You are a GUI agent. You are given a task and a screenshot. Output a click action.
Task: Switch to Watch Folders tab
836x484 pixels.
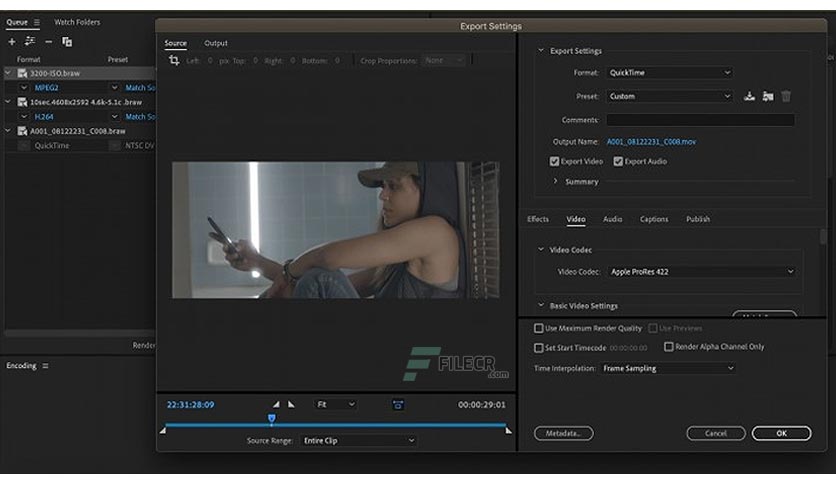77,22
